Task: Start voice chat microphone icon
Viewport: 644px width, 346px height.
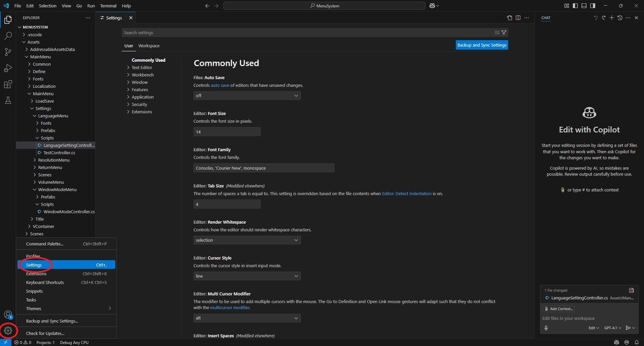Action: pos(546,328)
